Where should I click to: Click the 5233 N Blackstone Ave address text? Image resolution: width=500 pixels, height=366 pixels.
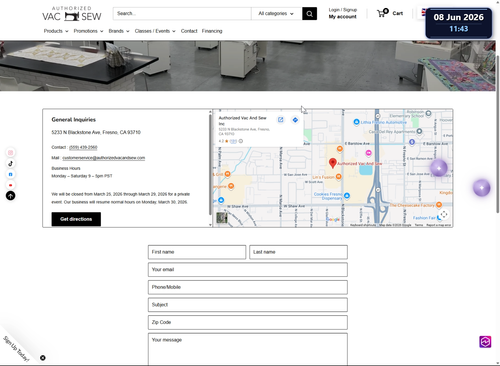96,132
